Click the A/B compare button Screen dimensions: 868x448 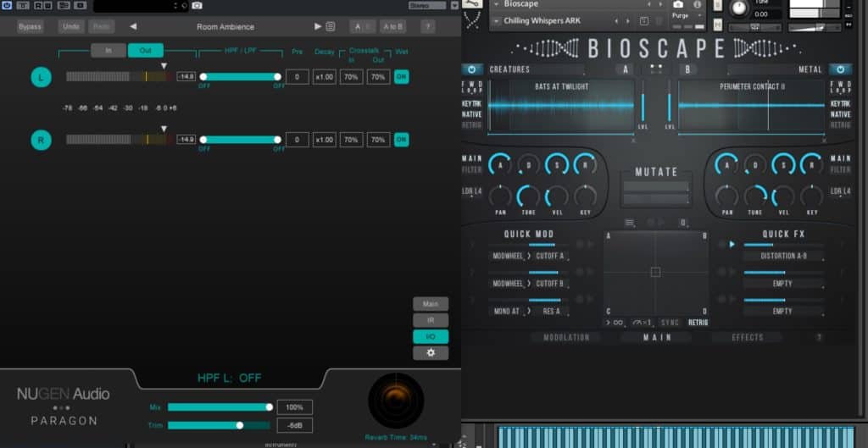click(361, 26)
